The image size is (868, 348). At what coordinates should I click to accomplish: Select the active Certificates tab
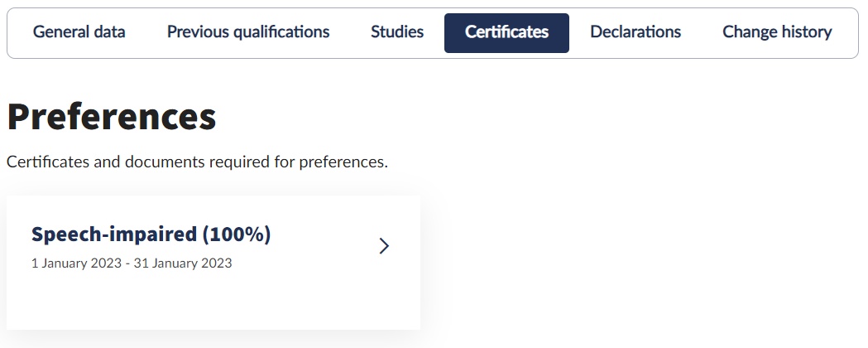tap(506, 32)
